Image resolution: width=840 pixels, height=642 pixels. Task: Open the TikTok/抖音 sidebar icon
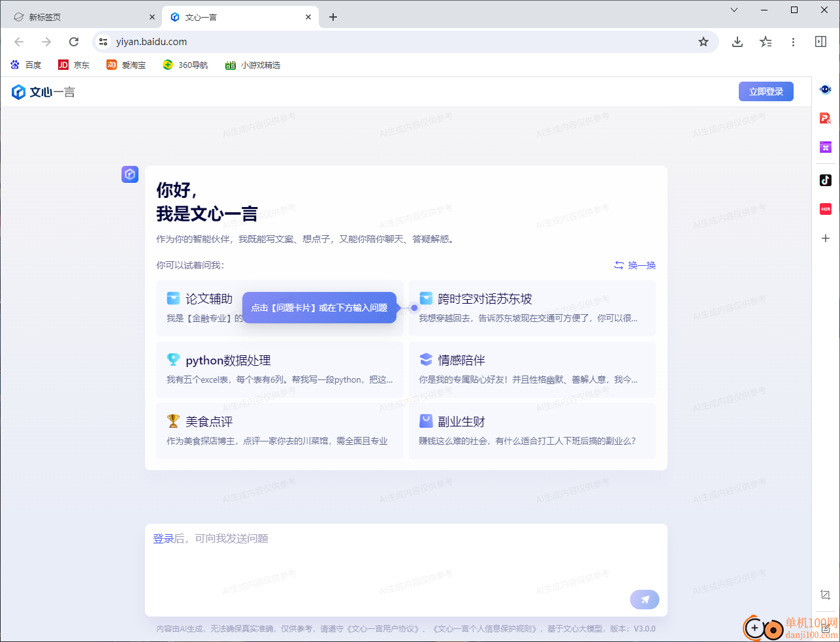coord(826,180)
